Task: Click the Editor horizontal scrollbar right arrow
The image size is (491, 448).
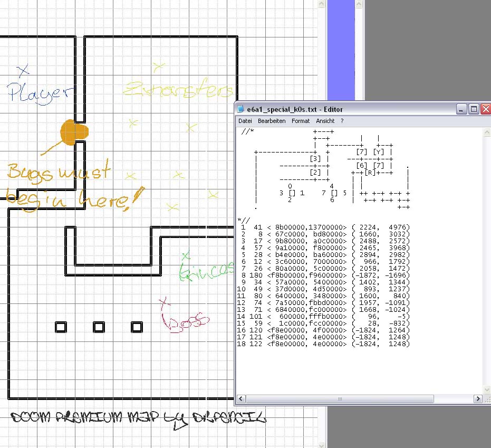Action: coord(478,398)
